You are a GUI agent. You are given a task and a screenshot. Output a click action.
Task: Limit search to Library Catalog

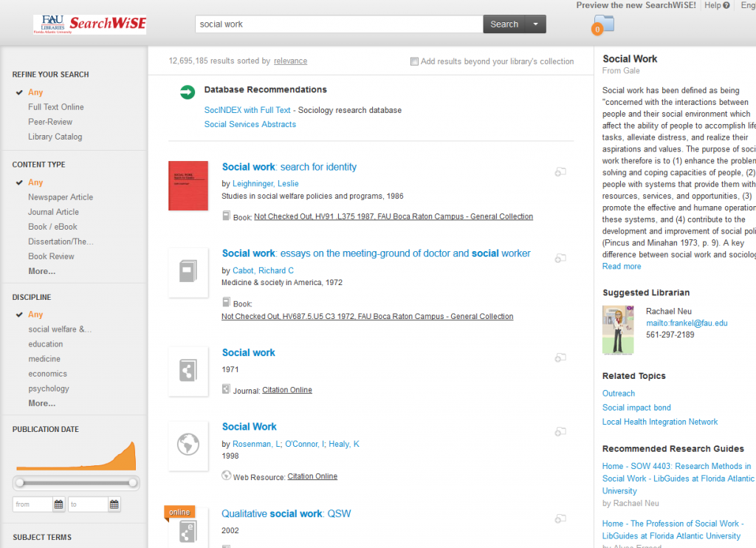[x=55, y=137]
